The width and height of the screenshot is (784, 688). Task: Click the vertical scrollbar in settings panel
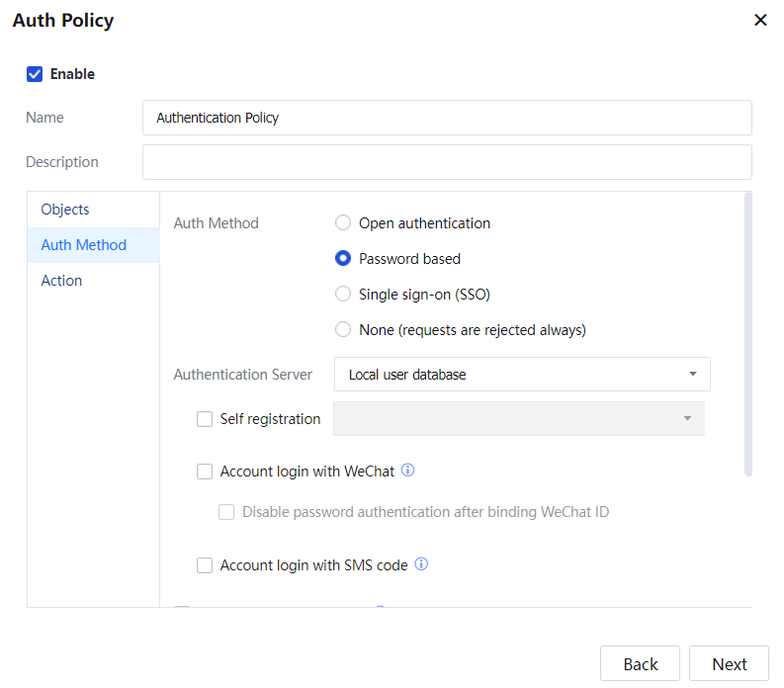pos(747,336)
